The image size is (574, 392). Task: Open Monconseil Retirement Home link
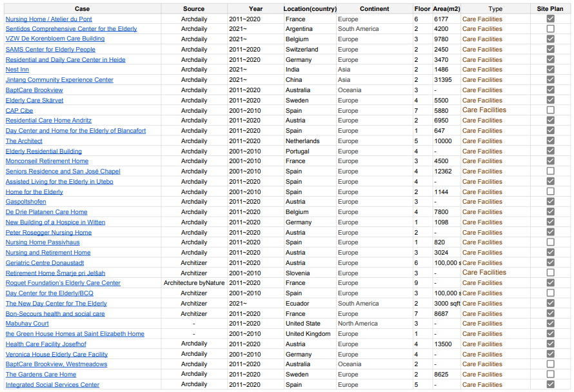[x=47, y=161]
